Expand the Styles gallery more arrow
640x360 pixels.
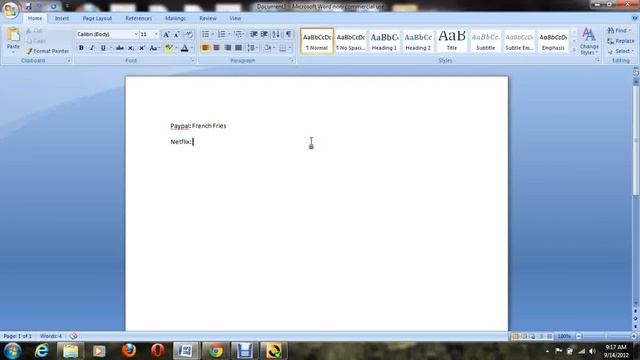pos(574,50)
